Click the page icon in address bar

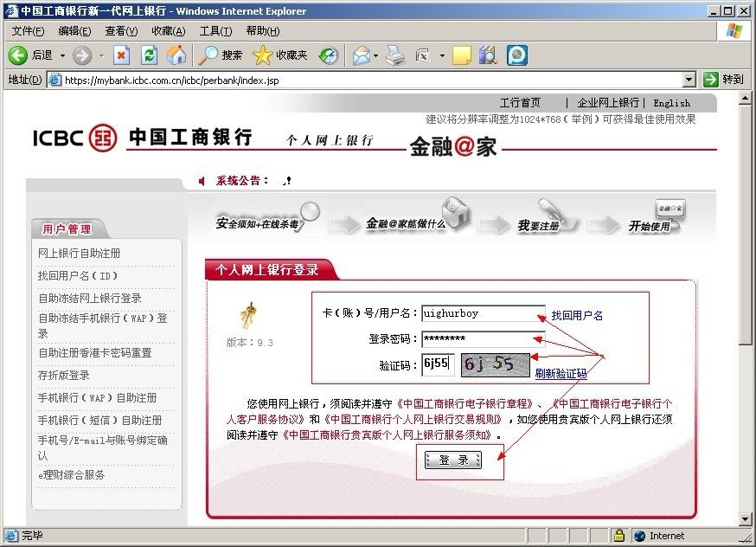pos(55,80)
